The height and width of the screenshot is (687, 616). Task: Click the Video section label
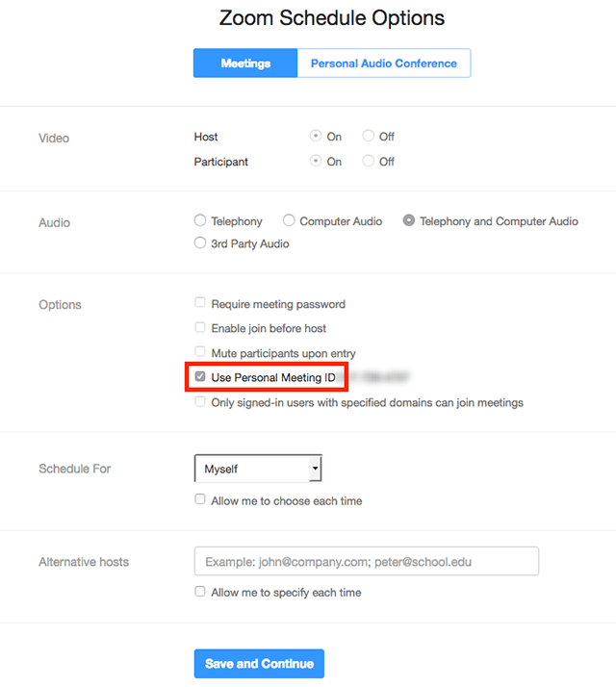point(54,138)
